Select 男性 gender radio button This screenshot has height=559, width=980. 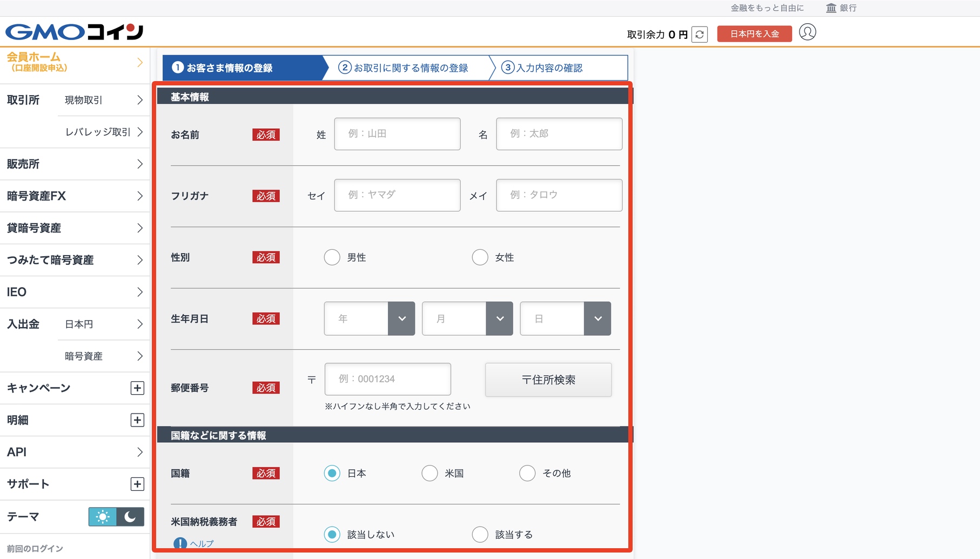tap(332, 257)
